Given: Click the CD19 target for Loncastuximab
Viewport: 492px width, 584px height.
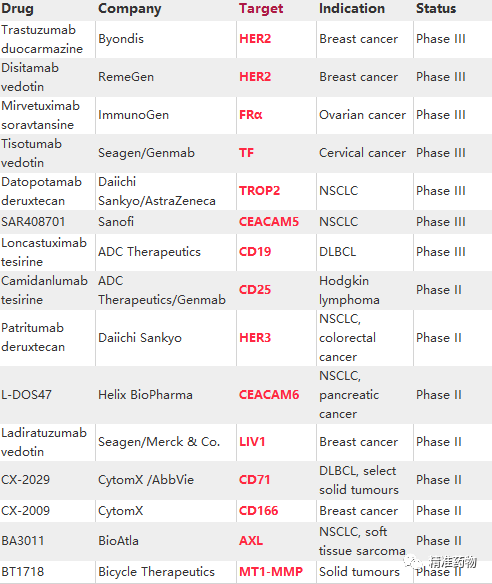Looking at the screenshot, I should point(255,252).
